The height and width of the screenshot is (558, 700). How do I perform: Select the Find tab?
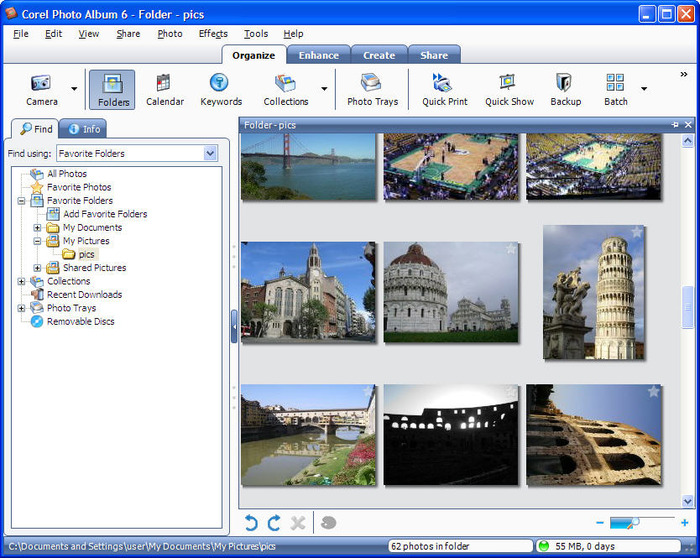(36, 129)
